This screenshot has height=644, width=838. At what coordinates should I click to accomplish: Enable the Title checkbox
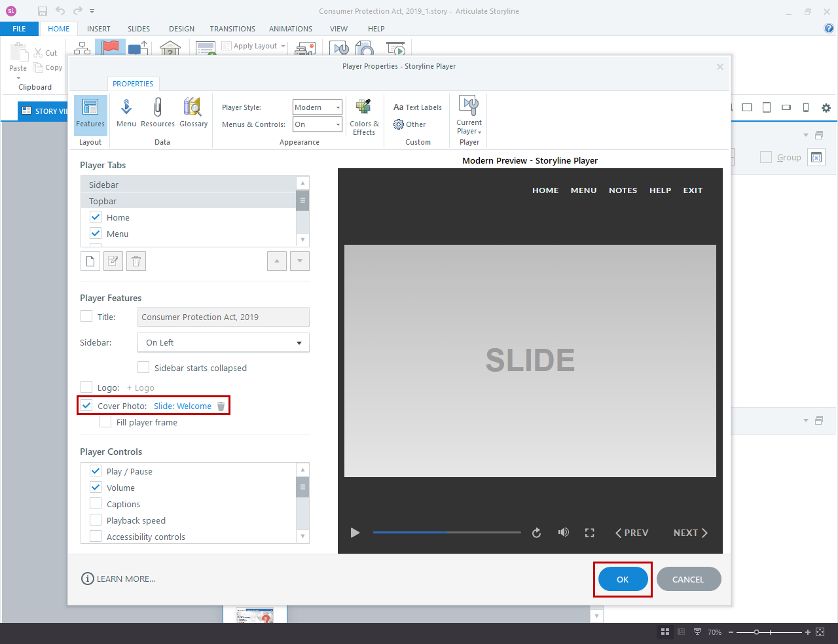[x=86, y=317]
